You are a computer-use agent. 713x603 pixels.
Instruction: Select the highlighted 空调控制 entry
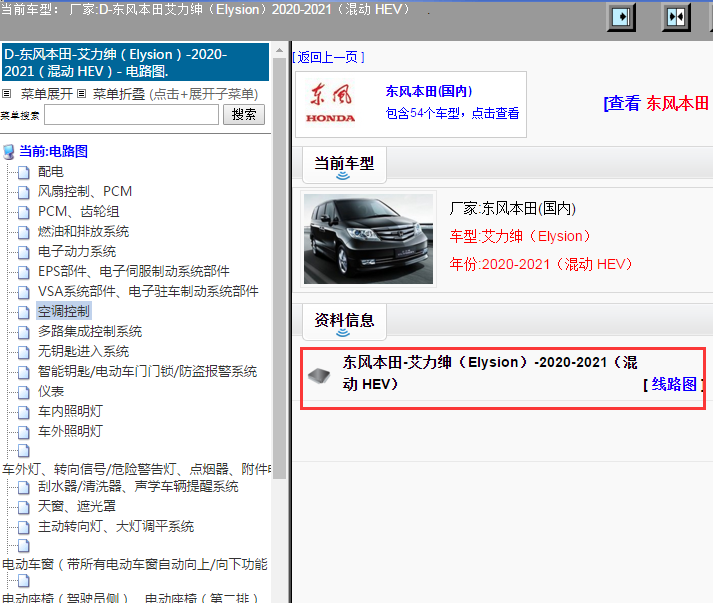click(x=64, y=312)
